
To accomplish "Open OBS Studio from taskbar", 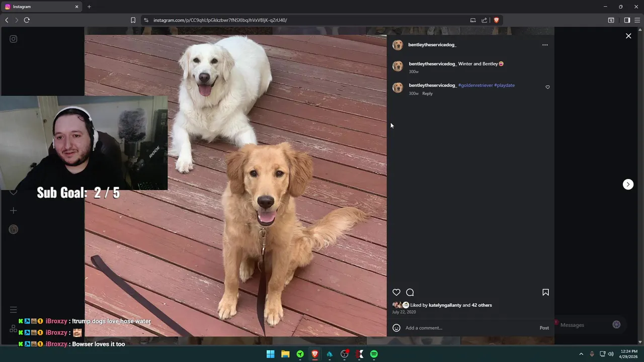I will (345, 354).
